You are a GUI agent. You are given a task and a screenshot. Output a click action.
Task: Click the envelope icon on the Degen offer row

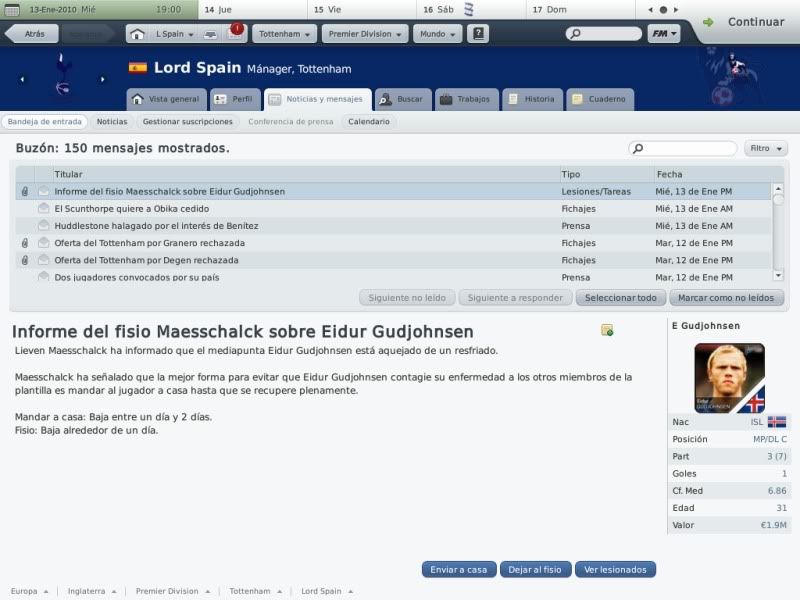[44, 260]
